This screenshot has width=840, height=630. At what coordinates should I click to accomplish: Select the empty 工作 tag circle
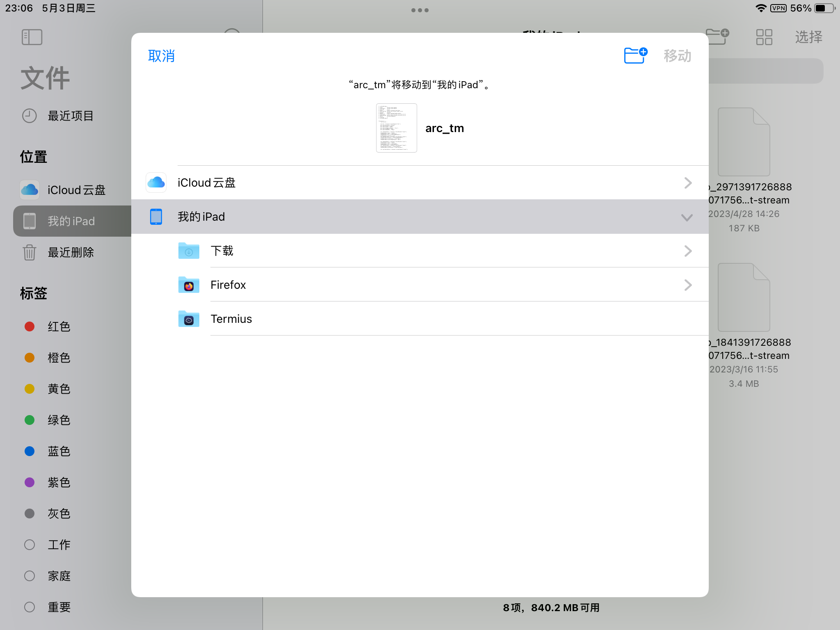[30, 545]
